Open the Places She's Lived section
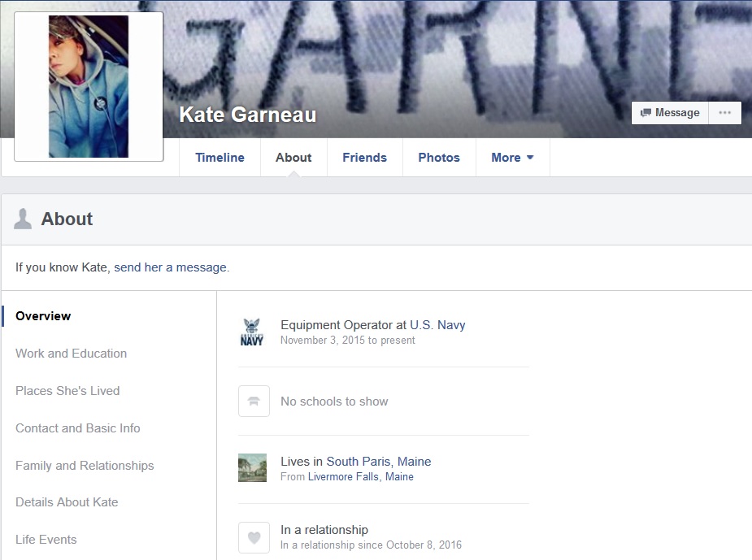The image size is (752, 560). tap(67, 391)
